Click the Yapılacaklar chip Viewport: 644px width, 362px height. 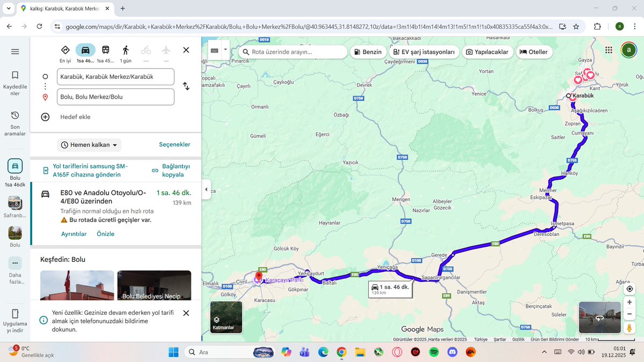[x=487, y=52]
